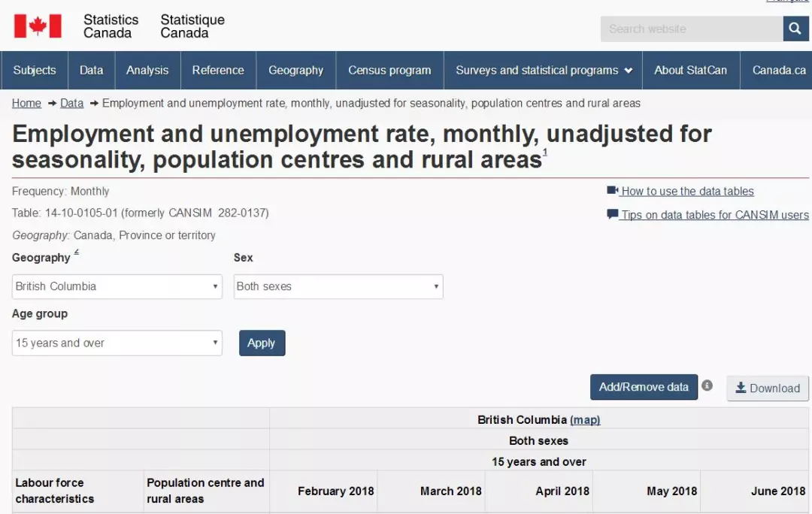Open the Analysis navigation item

(147, 71)
